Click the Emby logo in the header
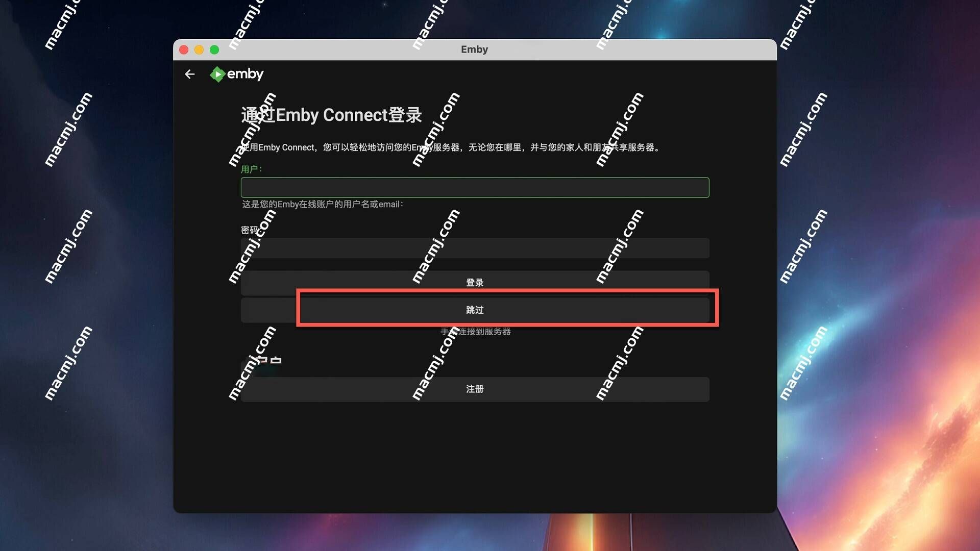Screen dimensions: 980x551 [237, 74]
